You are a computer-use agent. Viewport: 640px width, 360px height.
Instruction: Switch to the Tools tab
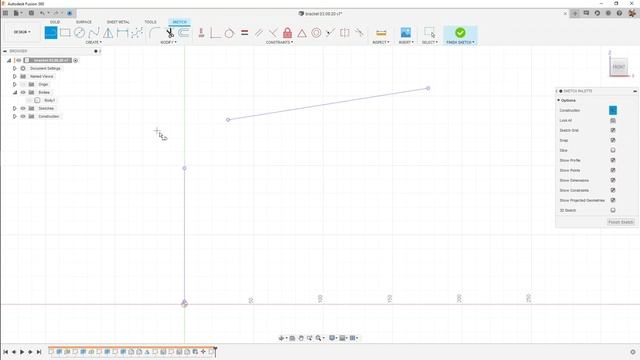tap(150, 22)
